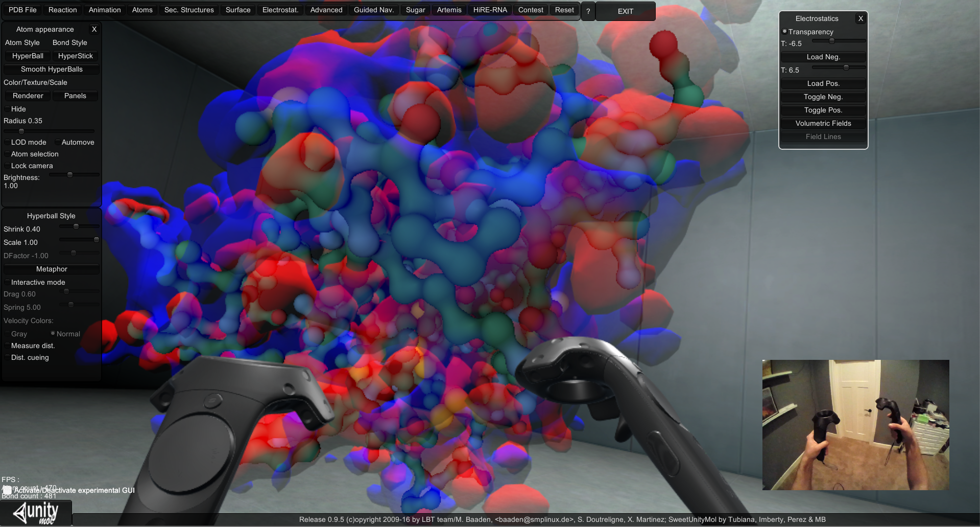
Task: Open the Guided Nav. menu
Action: click(374, 10)
